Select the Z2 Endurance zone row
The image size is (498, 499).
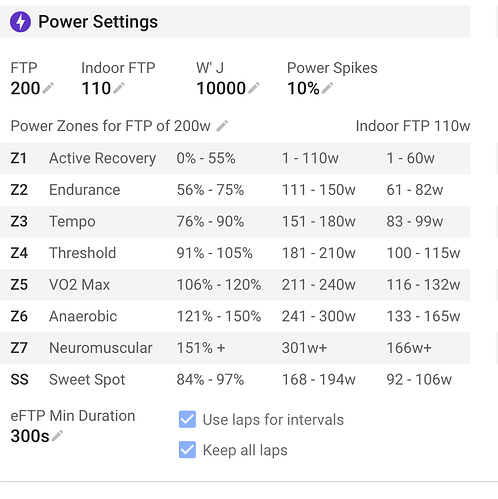tap(235, 190)
